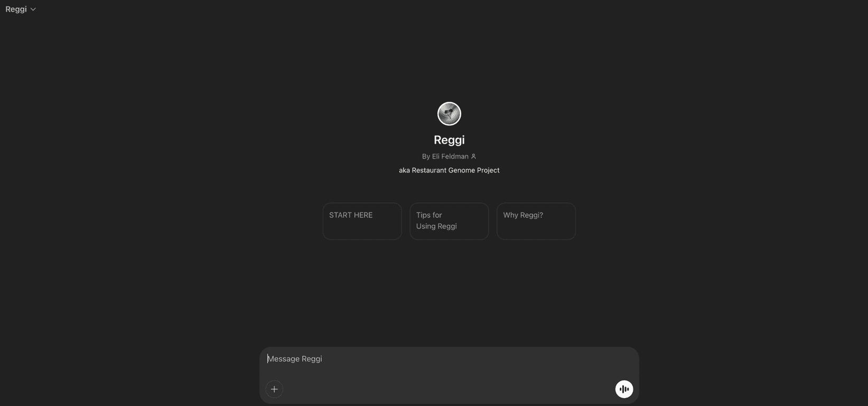Open the Reggi dropdown in top-left corner
Viewport: 868px width, 406px height.
pos(21,10)
